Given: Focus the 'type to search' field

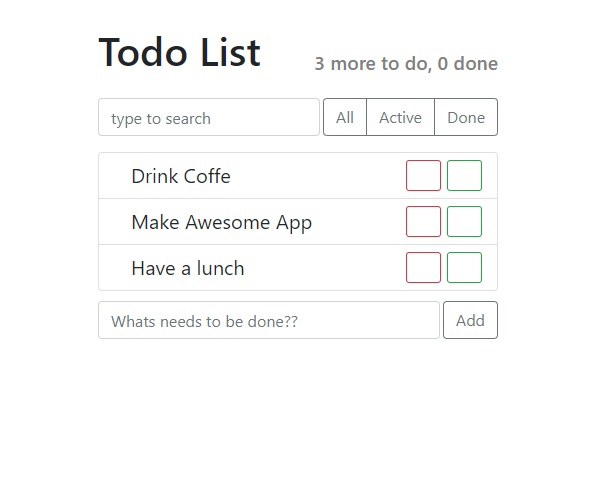Looking at the screenshot, I should tap(209, 117).
